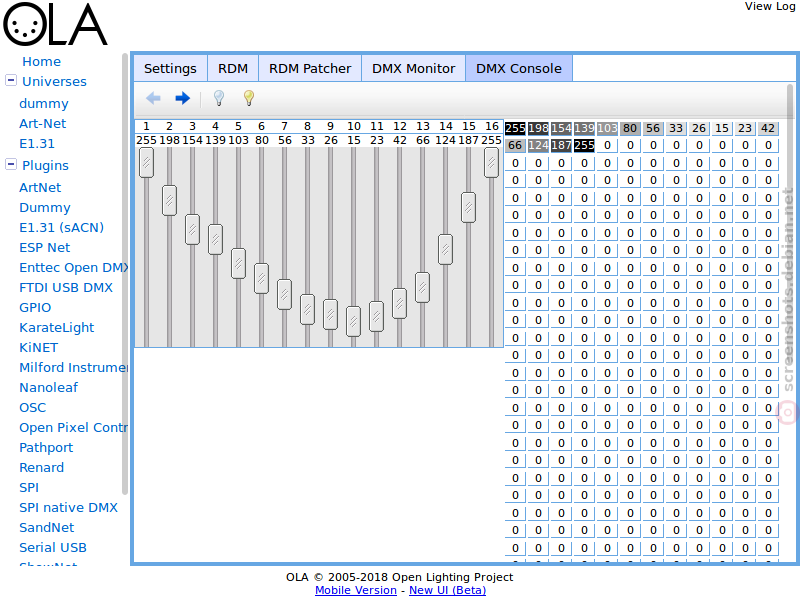Click the channel 14 slider handle
The width and height of the screenshot is (800, 600).
click(445, 249)
